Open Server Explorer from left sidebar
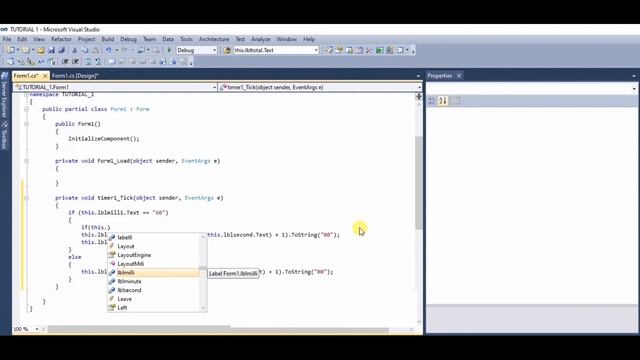 tap(4, 96)
